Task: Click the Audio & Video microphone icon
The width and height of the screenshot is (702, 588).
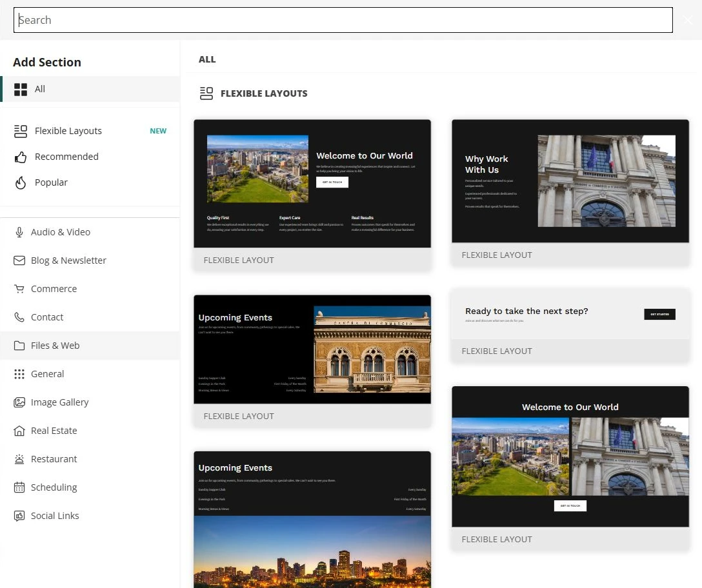Action: tap(19, 232)
